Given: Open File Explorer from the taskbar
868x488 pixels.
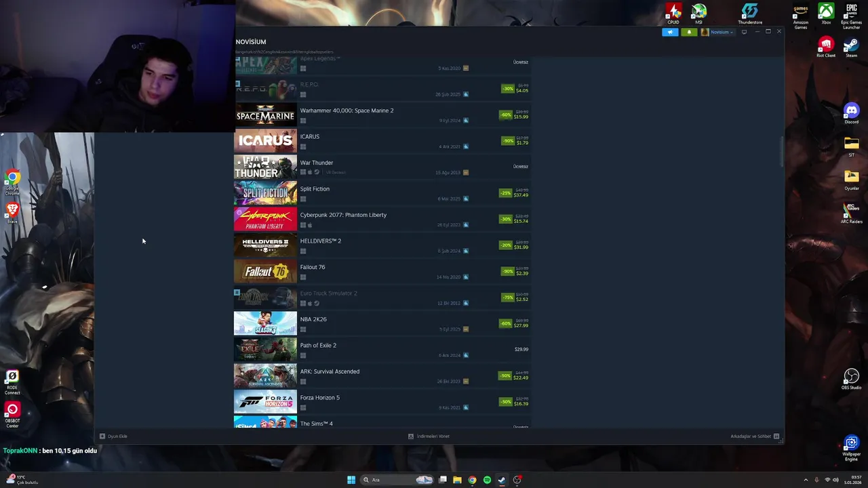Looking at the screenshot, I should click(457, 480).
